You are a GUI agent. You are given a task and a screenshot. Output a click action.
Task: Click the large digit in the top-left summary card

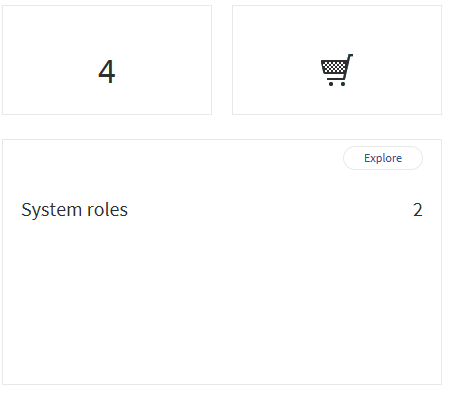point(107,71)
